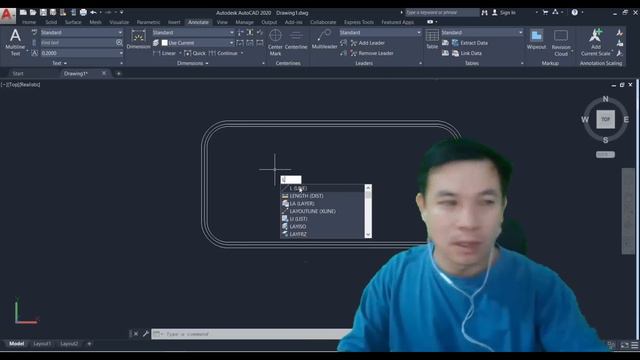Image resolution: width=640 pixels, height=360 pixels.
Task: Click the Plot printer icon in quick access toolbar
Action: [x=83, y=13]
